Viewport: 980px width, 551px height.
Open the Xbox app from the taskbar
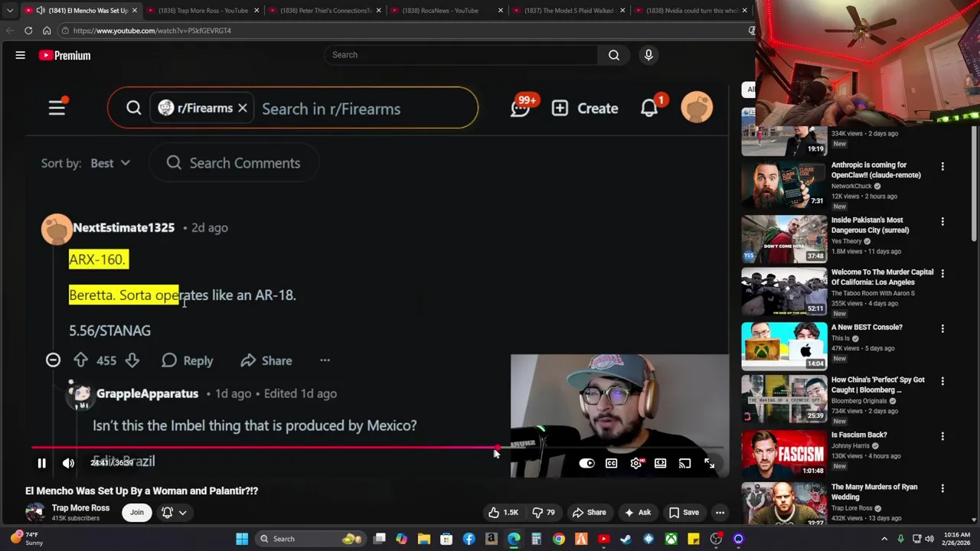[671, 539]
